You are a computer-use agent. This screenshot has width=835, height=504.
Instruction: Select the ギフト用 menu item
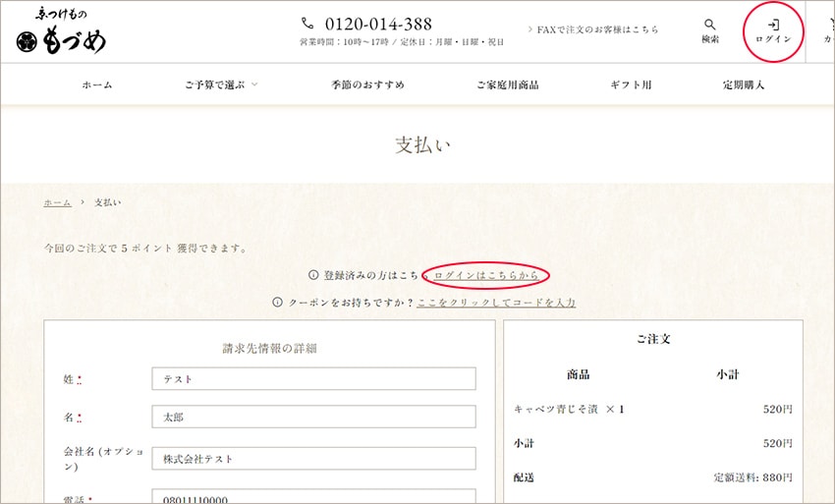pyautogui.click(x=631, y=85)
